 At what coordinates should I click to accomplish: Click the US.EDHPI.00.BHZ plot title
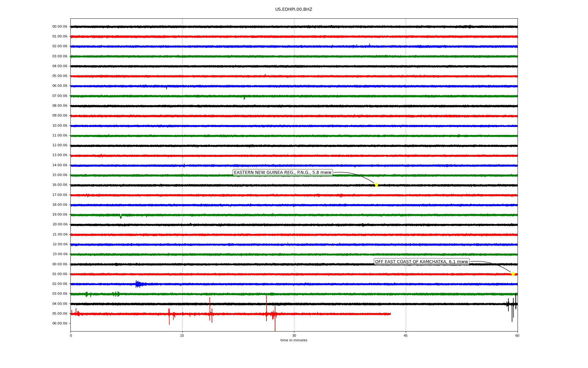click(x=294, y=10)
